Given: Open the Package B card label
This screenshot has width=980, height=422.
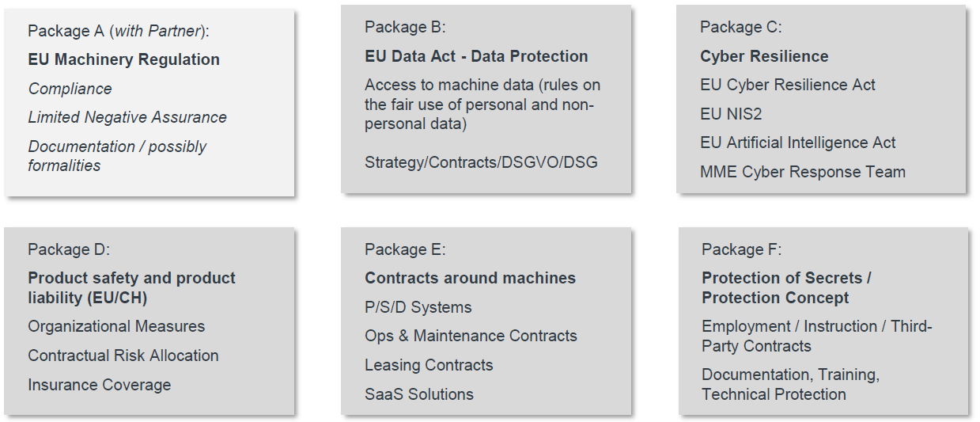Looking at the screenshot, I should pyautogui.click(x=405, y=27).
